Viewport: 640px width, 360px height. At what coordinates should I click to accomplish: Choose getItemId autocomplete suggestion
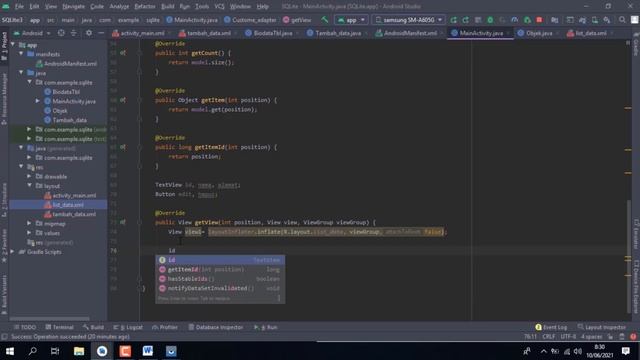pyautogui.click(x=220, y=269)
